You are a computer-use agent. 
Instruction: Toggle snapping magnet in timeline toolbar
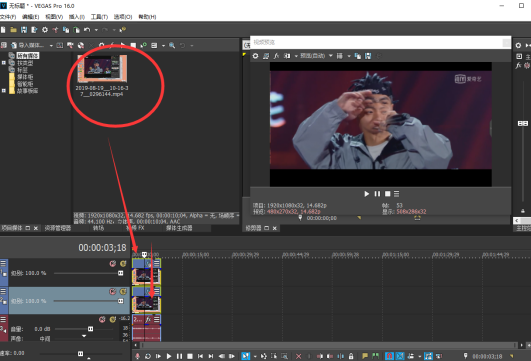point(389,356)
